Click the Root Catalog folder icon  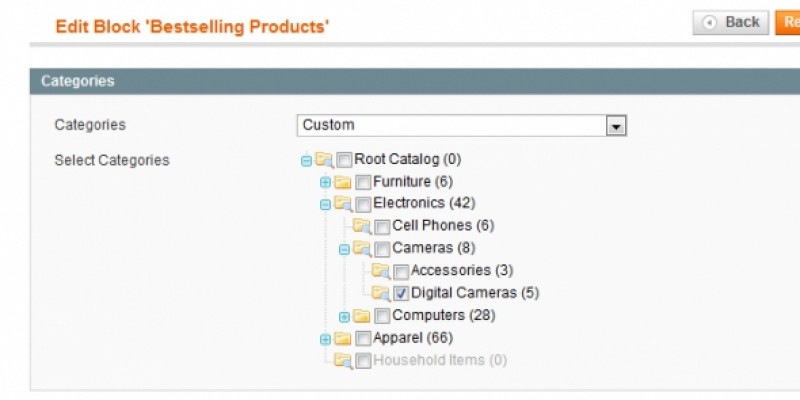[324, 159]
